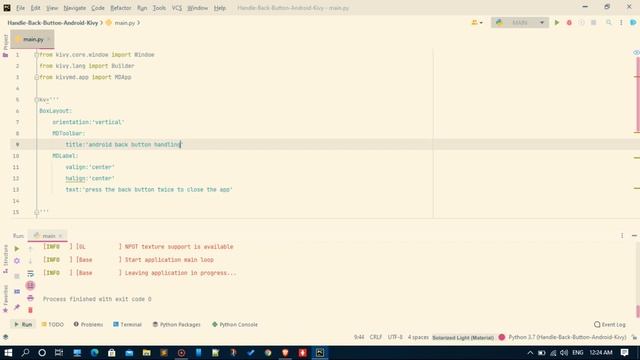Click the 4 spaces indent setting

(418, 337)
